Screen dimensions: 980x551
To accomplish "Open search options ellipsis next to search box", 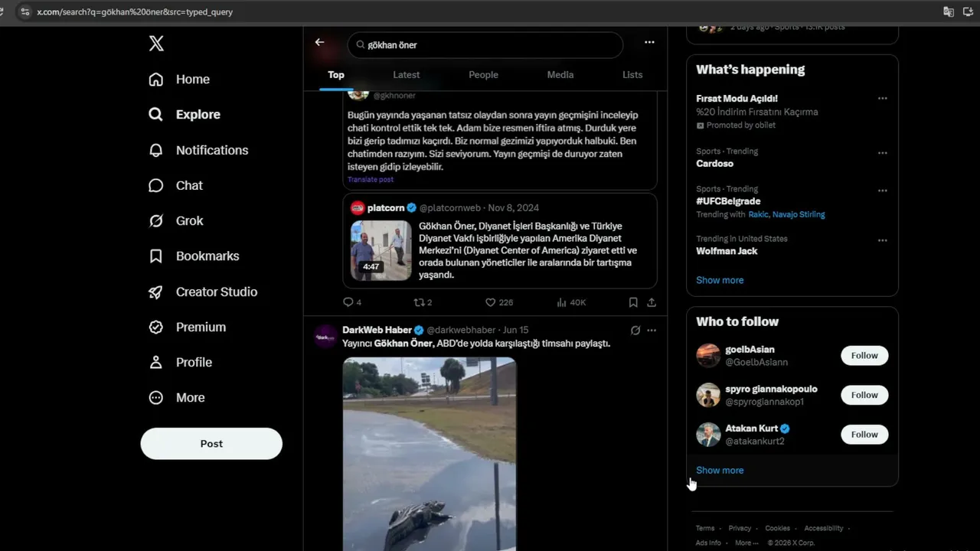I will coord(649,43).
